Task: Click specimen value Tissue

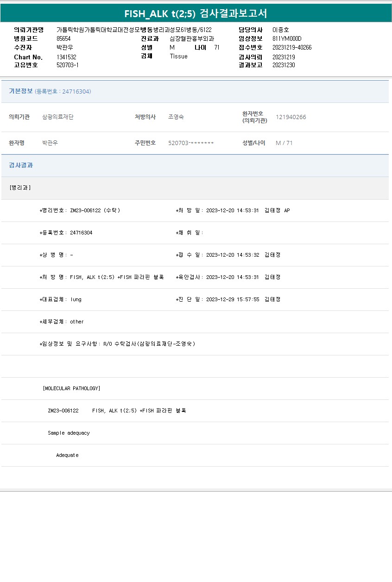Action: click(179, 57)
